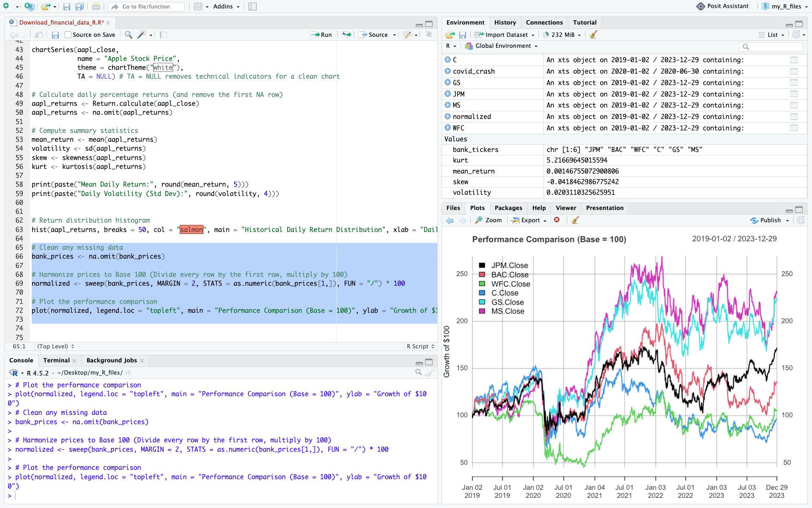Click JPM.Close black legend swatch
The image size is (812, 508).
[482, 265]
